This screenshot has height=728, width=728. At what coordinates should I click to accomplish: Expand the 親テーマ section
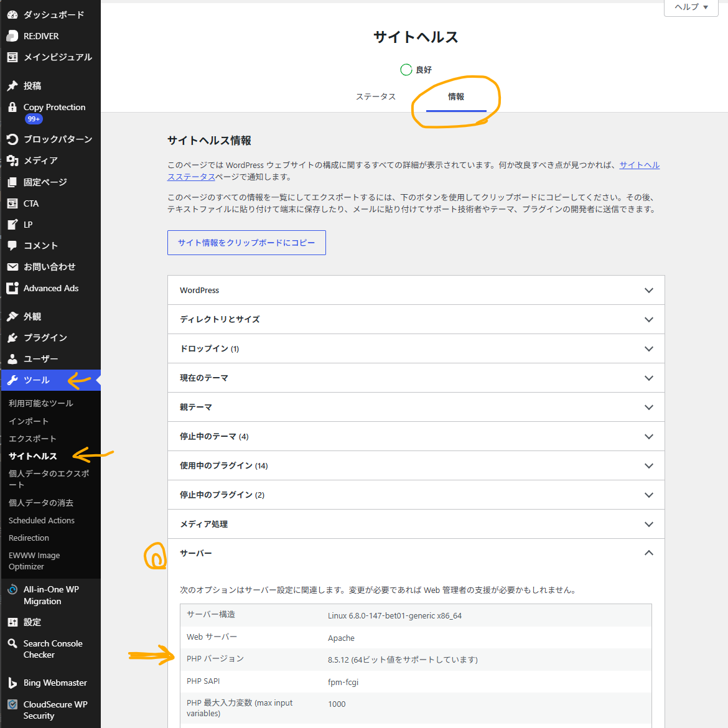tap(416, 407)
